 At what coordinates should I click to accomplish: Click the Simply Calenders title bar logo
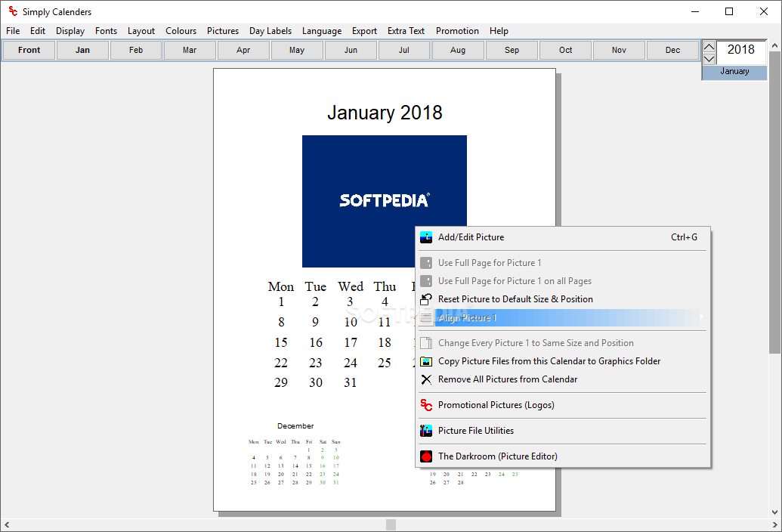point(13,11)
